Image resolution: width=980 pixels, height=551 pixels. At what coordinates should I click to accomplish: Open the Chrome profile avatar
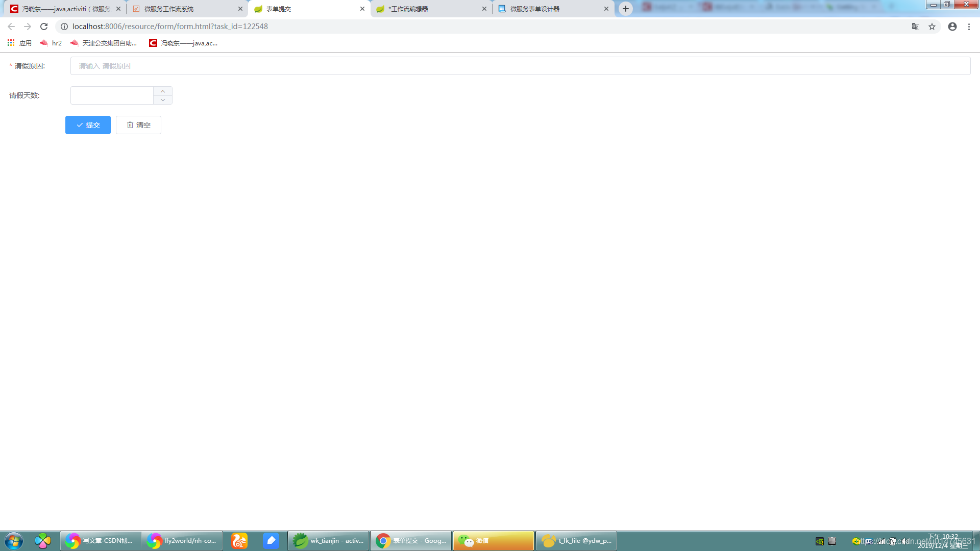[952, 27]
